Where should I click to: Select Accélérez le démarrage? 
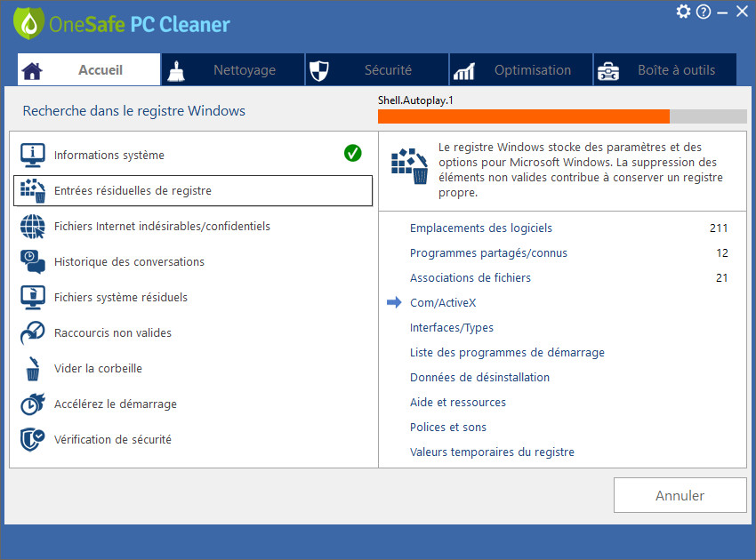tap(193, 404)
